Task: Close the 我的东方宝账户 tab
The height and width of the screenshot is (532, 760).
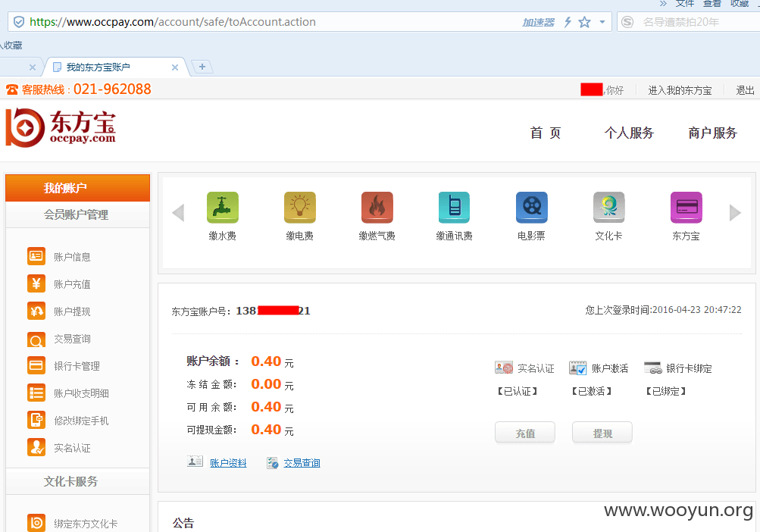Action: tap(175, 67)
